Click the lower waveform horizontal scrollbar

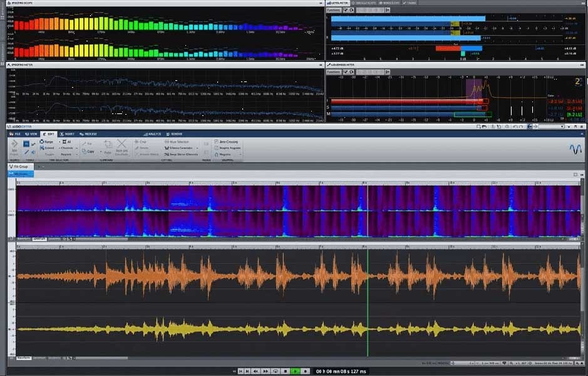pyautogui.click(x=101, y=358)
